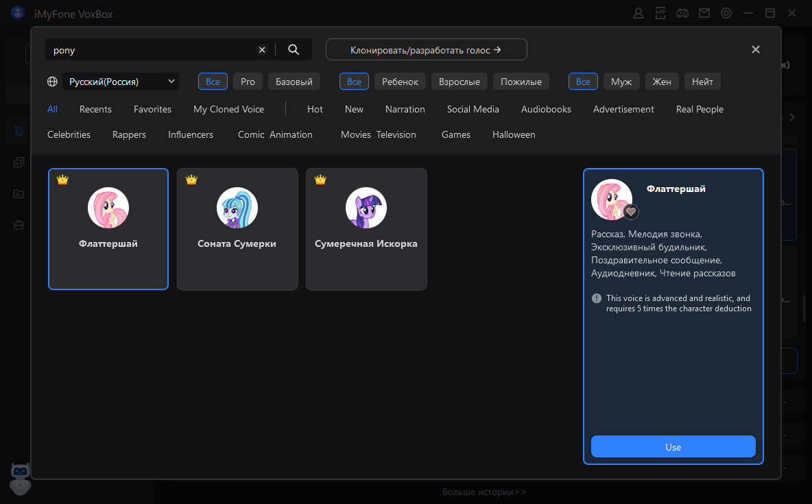Click the crown badge on Сумеречная Искорка card
Screen dimensions: 812x504
(x=320, y=180)
